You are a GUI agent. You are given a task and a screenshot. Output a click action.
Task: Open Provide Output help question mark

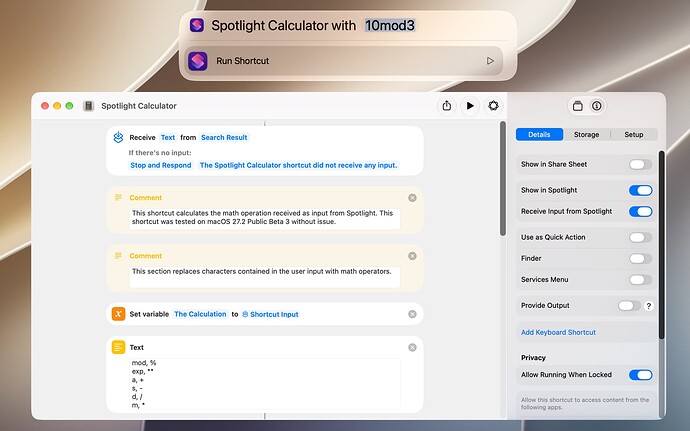pos(649,306)
